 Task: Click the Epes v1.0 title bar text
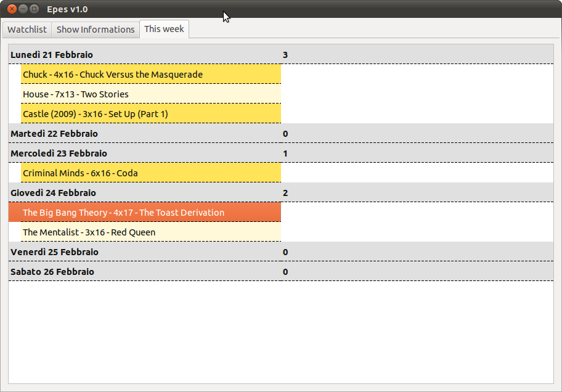coord(67,9)
